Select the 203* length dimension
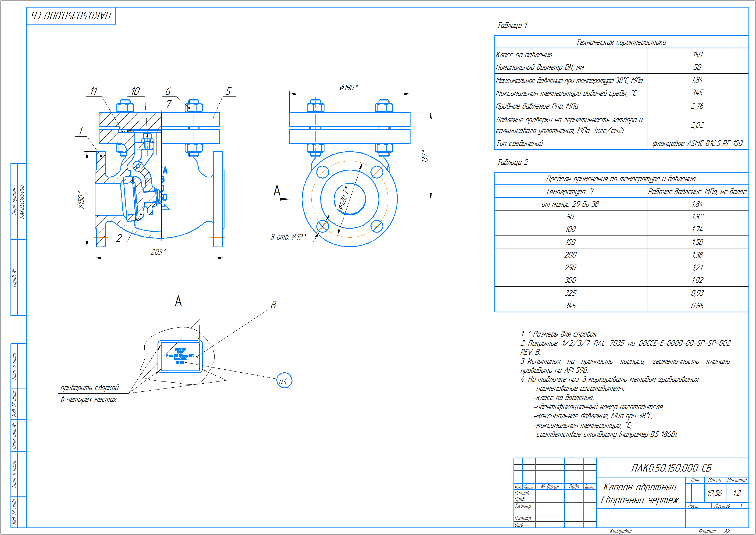 pyautogui.click(x=158, y=252)
